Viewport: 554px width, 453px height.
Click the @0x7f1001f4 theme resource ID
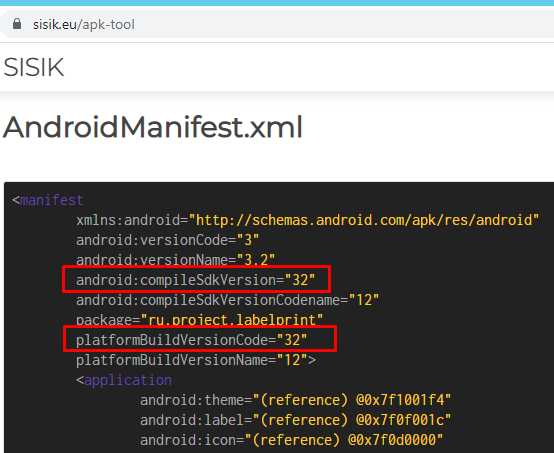click(400, 400)
